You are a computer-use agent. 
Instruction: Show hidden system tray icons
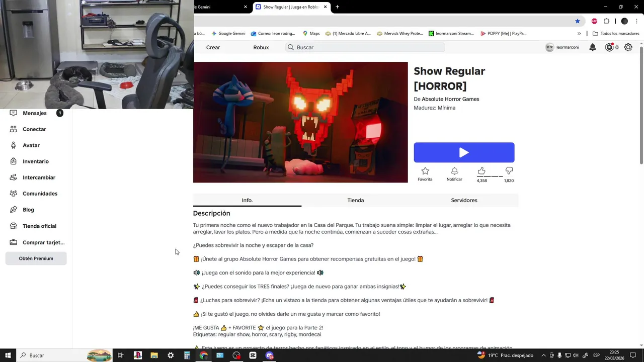coord(543,355)
